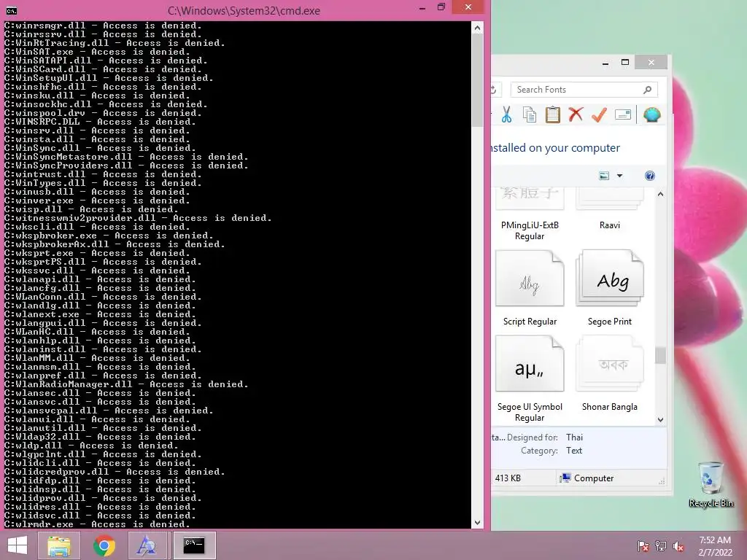Click the winspool.drv line in cmd output
747x560 pixels.
(x=103, y=113)
